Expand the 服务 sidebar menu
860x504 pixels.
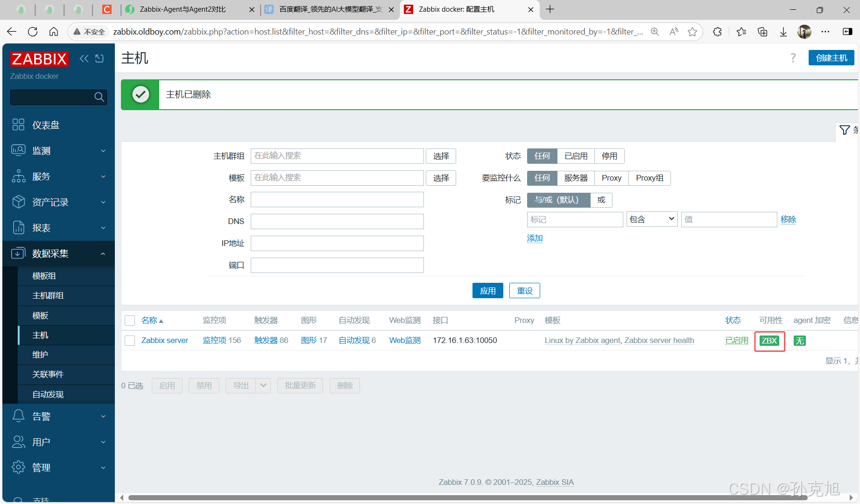click(58, 176)
